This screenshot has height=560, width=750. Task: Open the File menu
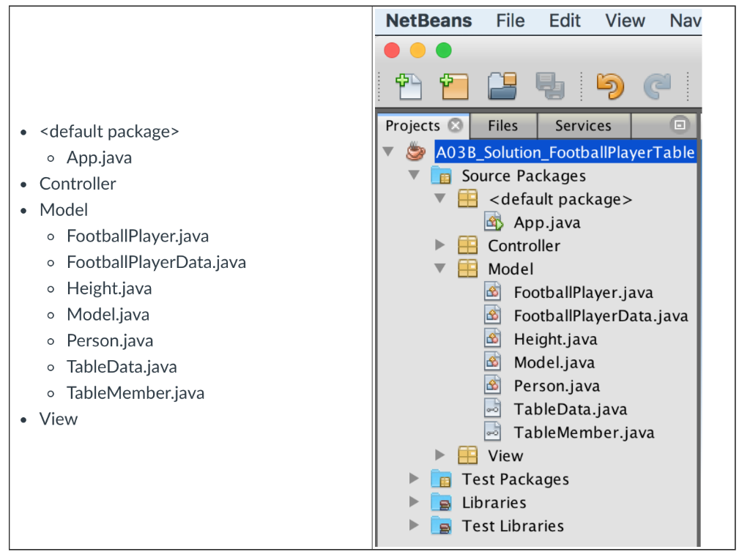509,20
